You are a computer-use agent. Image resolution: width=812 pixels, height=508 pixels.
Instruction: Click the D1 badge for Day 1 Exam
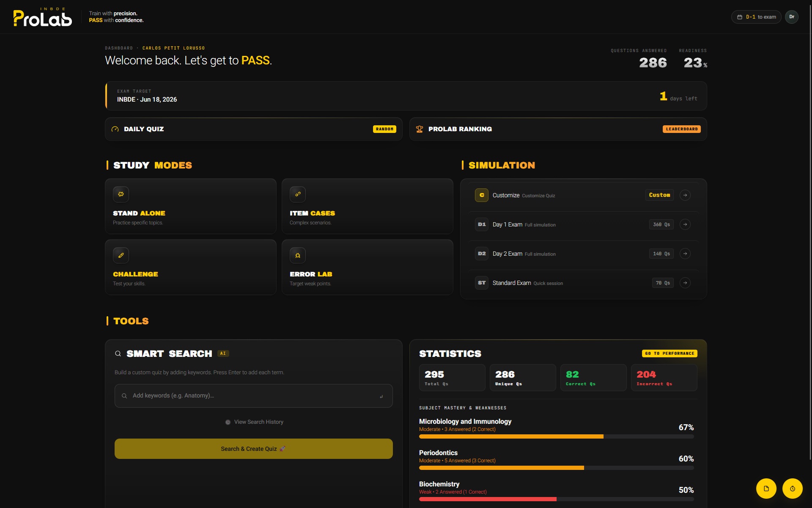click(x=482, y=224)
